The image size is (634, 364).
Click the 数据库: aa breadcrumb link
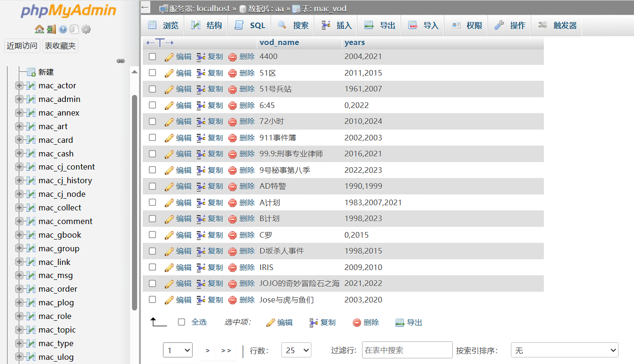[266, 8]
